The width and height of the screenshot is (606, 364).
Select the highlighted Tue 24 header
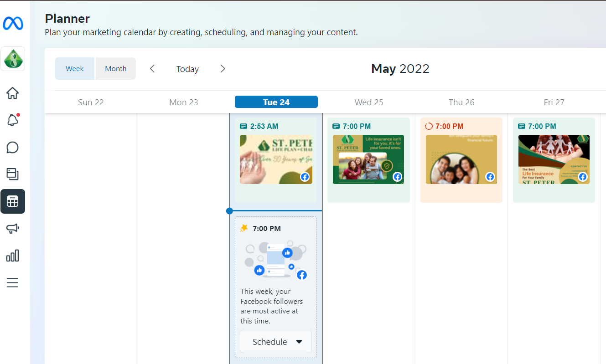coord(276,102)
